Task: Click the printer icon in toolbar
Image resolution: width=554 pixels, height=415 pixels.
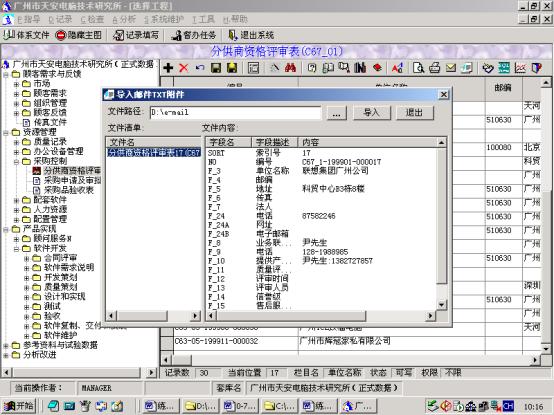Action: coord(435,68)
